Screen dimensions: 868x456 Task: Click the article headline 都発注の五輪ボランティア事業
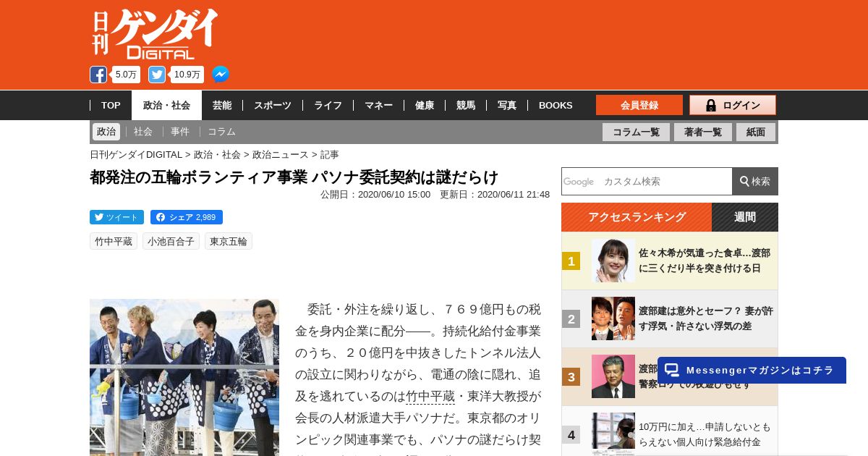[294, 177]
